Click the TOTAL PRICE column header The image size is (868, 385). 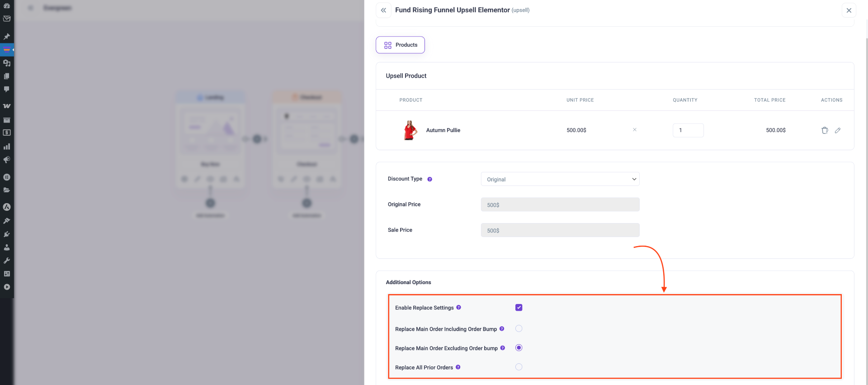click(769, 100)
